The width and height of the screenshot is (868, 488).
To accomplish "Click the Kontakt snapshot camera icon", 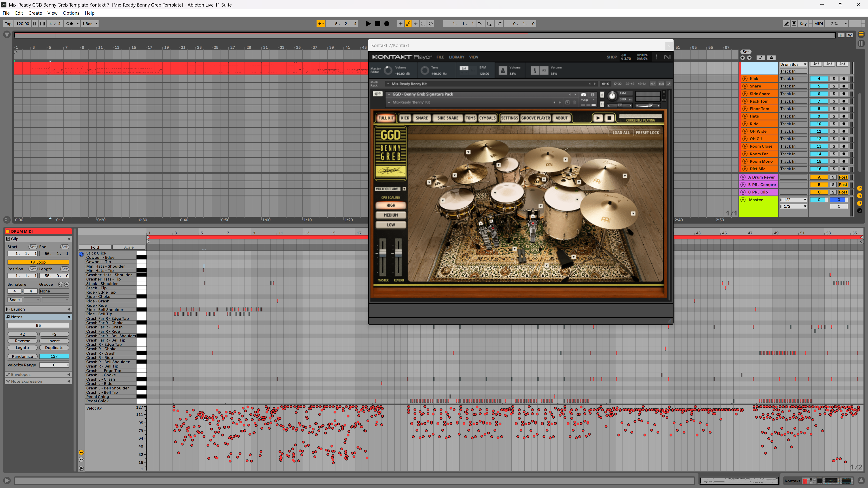I will pos(583,95).
